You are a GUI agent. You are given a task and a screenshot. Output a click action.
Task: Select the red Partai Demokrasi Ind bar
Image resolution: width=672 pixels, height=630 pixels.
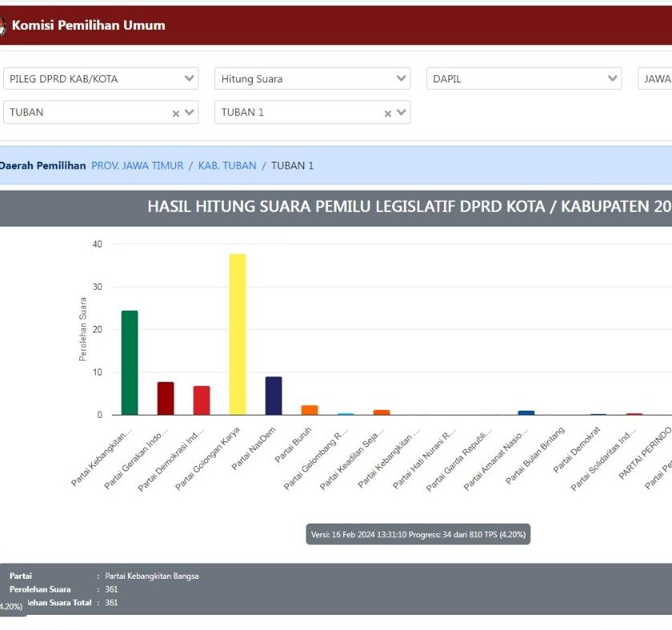[202, 400]
